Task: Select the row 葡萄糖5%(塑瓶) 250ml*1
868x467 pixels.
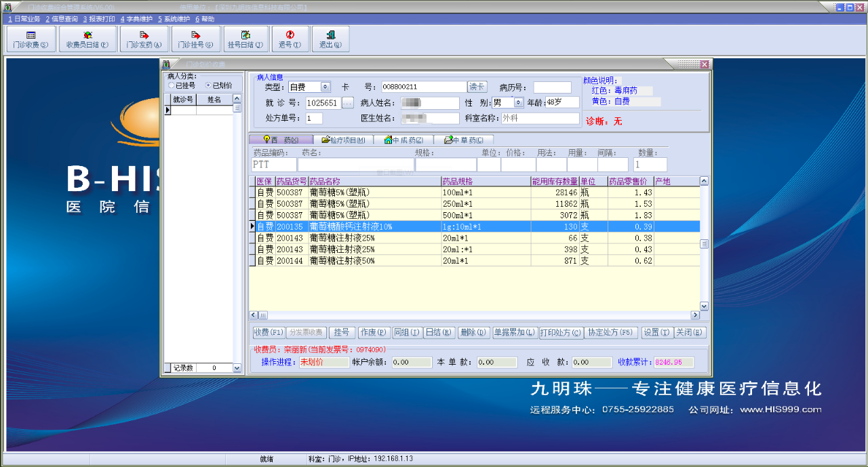Action: pos(477,203)
